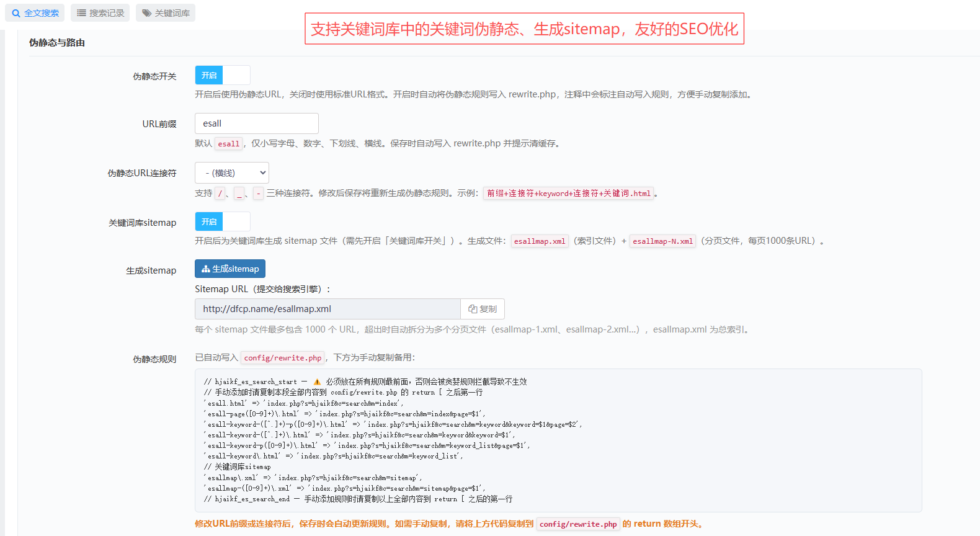This screenshot has width=980, height=536.
Task: Click the tags icon on 关键词库 tab
Action: coord(147,13)
